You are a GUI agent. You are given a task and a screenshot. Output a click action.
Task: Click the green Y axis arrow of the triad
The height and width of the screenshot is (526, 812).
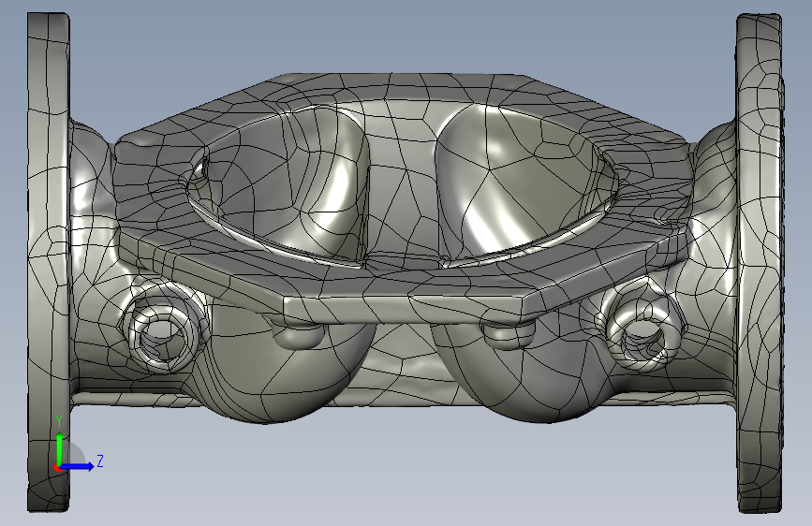click(x=60, y=447)
